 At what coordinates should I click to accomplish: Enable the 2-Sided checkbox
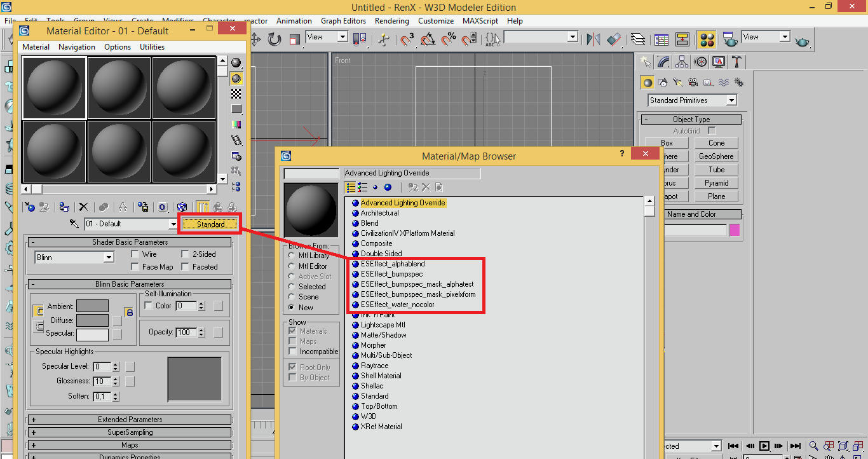click(186, 254)
